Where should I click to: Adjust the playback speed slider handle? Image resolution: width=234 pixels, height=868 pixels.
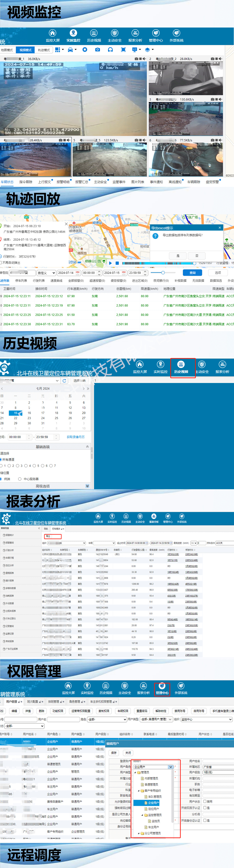pos(163,273)
